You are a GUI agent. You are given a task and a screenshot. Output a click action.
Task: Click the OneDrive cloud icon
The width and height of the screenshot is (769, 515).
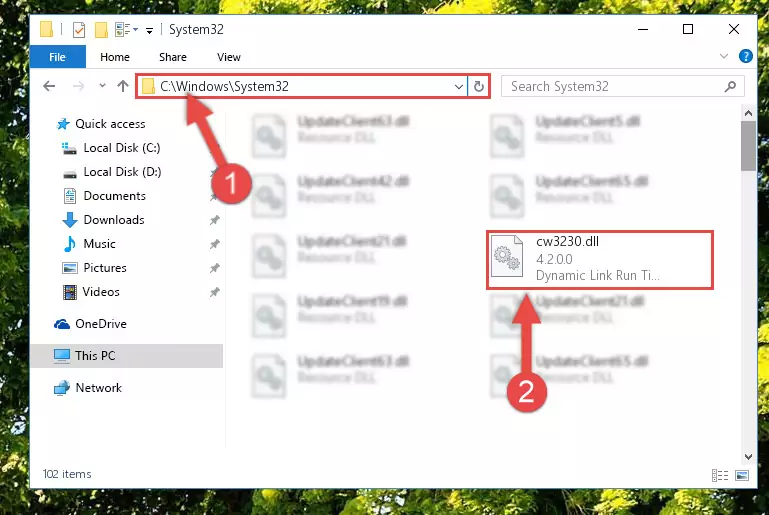62,324
